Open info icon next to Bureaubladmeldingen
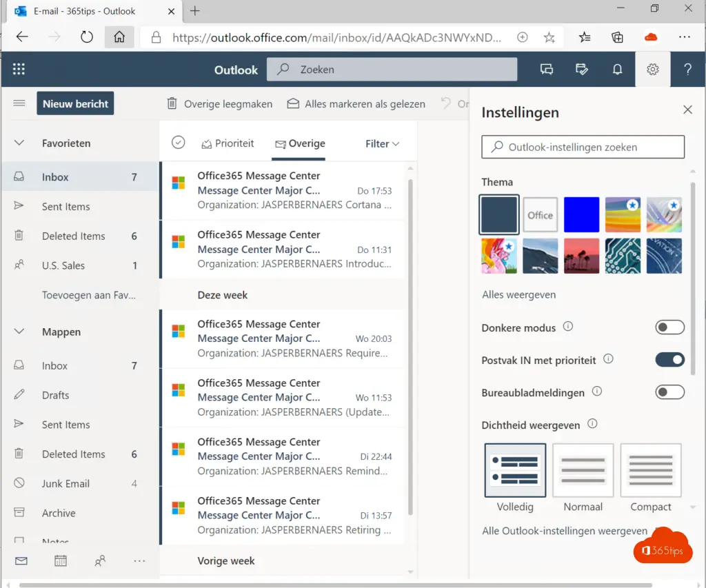This screenshot has height=588, width=706. pos(597,392)
